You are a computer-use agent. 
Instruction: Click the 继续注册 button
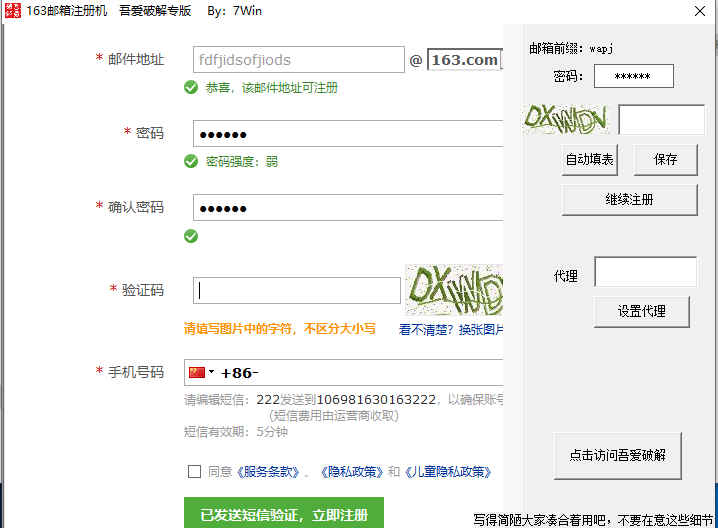click(x=630, y=200)
